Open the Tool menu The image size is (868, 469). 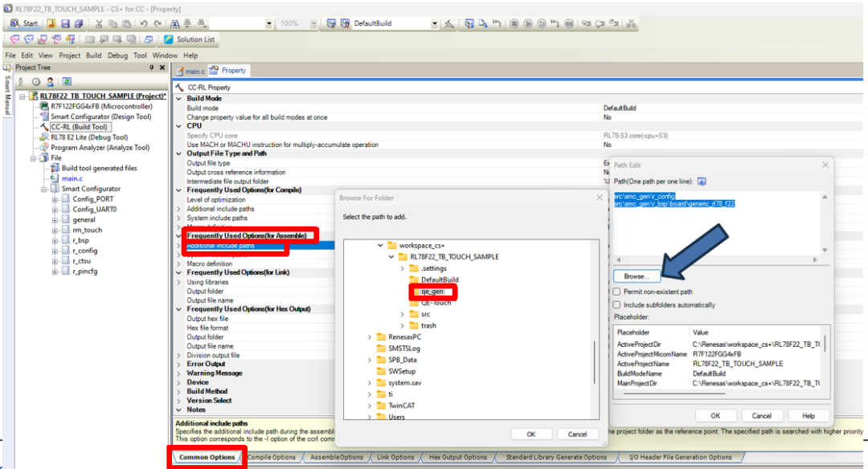click(x=140, y=55)
